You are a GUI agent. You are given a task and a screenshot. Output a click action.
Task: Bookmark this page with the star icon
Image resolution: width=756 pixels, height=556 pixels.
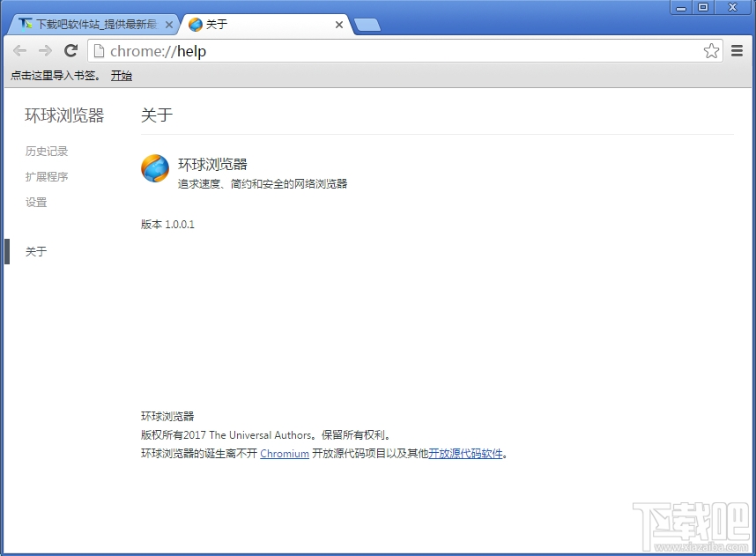pyautogui.click(x=711, y=51)
